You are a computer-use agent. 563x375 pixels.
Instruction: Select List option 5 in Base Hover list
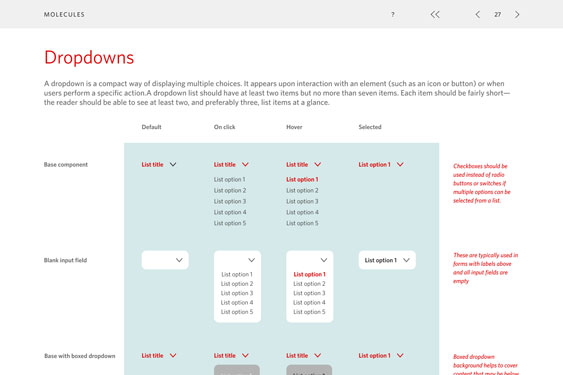tap(302, 223)
